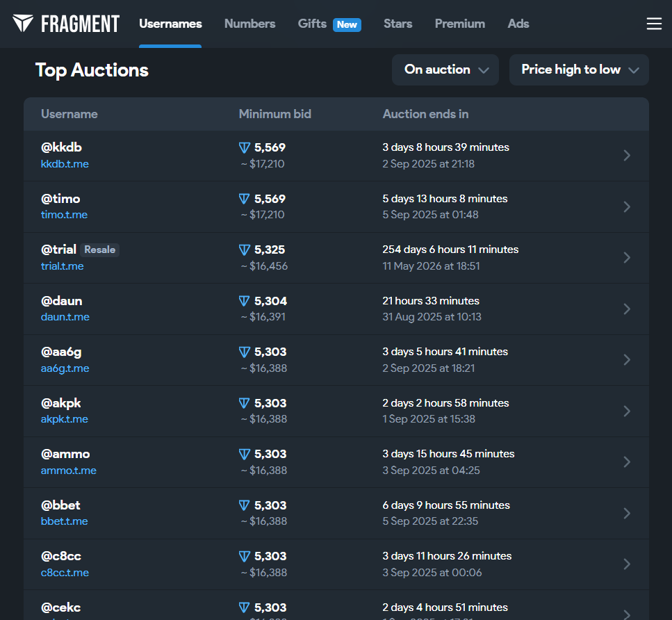The image size is (672, 620).
Task: Click the @akpk username
Action: (61, 403)
